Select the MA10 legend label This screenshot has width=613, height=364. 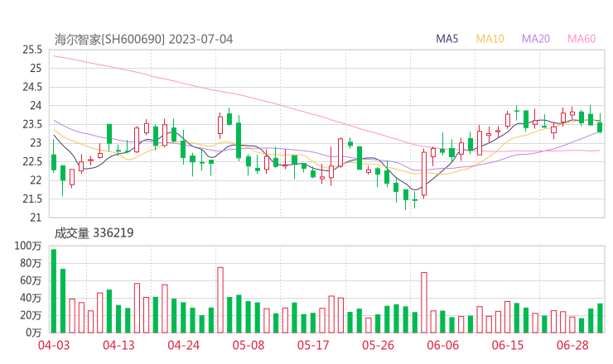[490, 39]
